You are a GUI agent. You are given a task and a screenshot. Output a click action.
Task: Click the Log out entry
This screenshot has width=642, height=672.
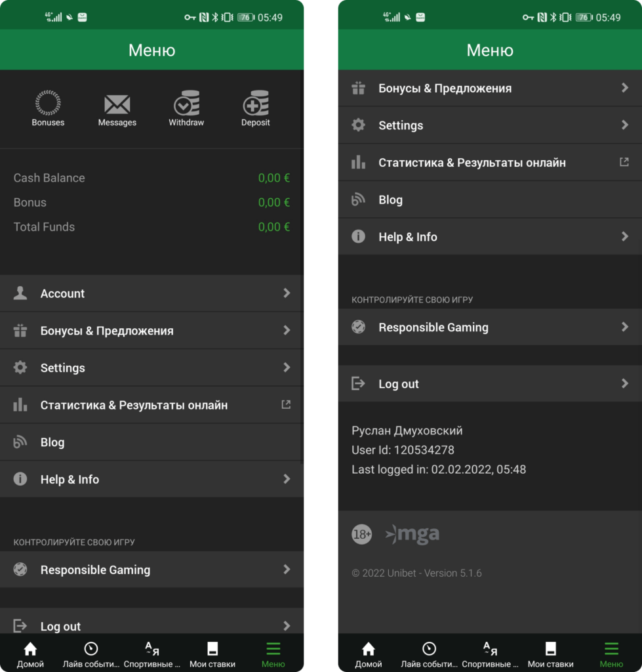click(x=61, y=625)
